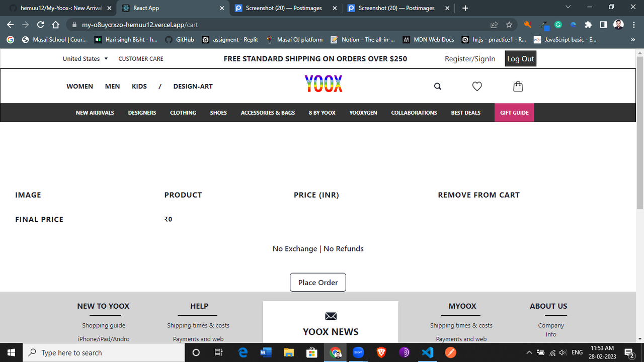The width and height of the screenshot is (644, 362).
Task: Bookmark this page with star icon
Action: point(509,25)
